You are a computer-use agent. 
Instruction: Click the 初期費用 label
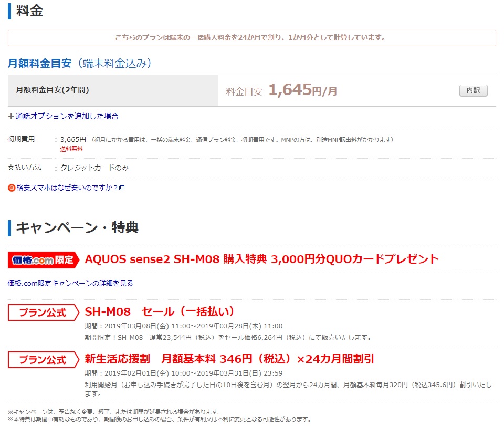[x=21, y=139]
